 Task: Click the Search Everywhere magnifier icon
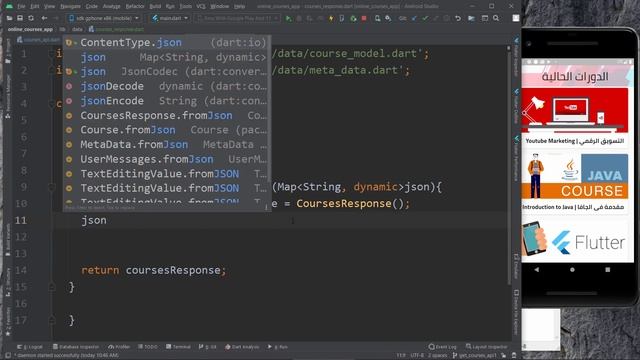[496, 18]
